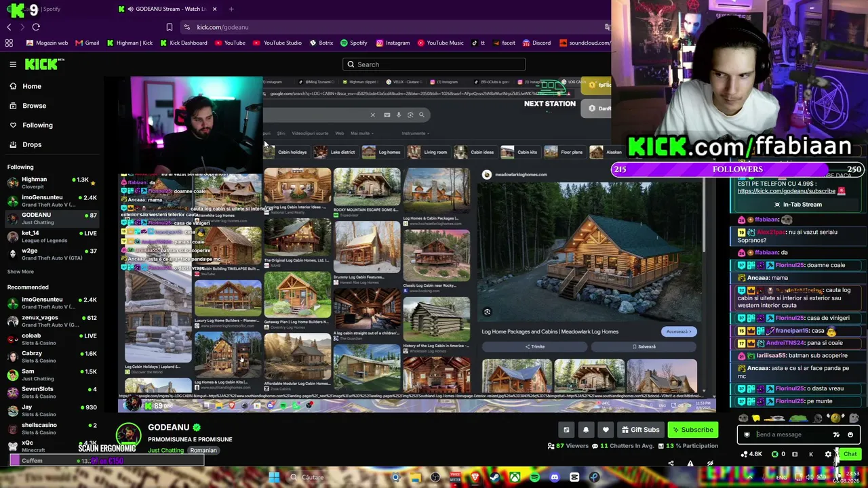Viewport: 868px width, 488px height.
Task: Open Discord from the taskbar
Action: 555,477
